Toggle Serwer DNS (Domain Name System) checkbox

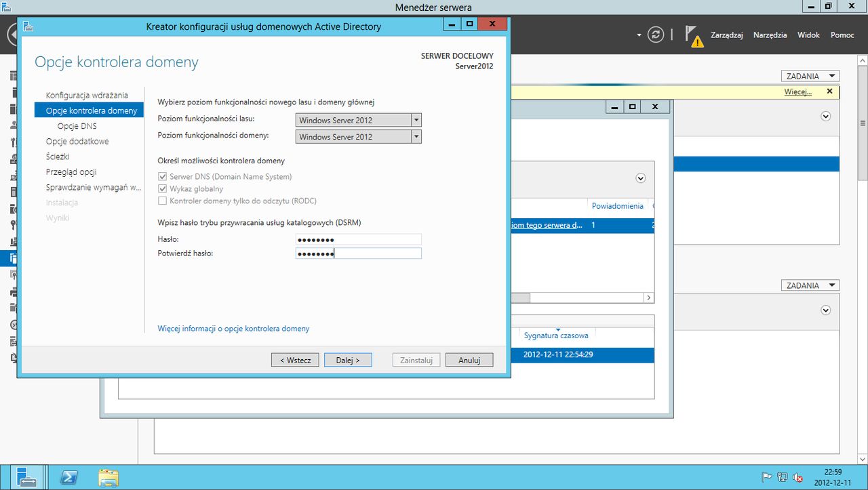(162, 177)
